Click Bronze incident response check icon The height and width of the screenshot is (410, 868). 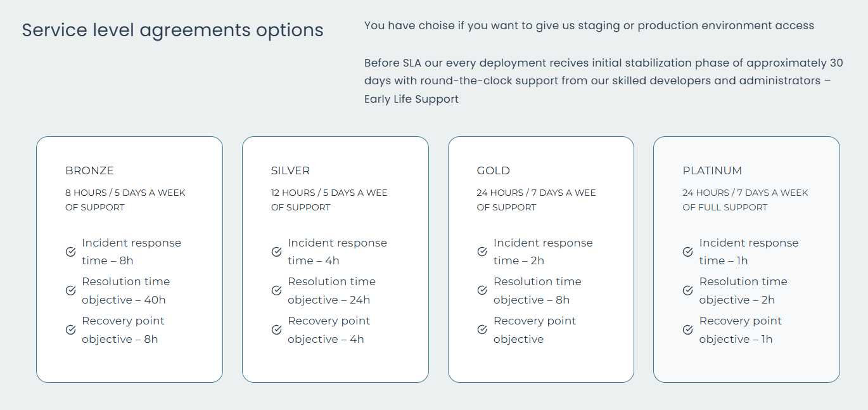coord(71,252)
